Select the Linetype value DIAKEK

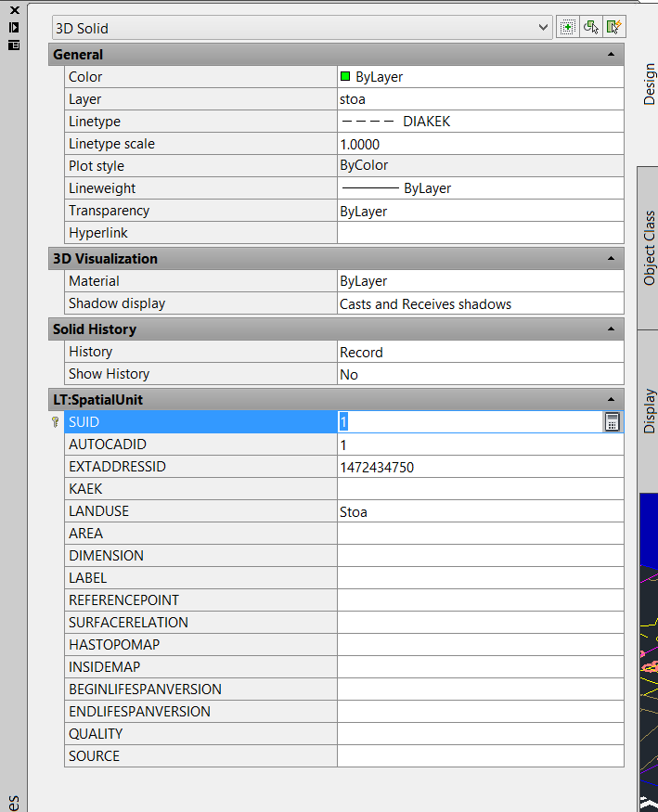[x=481, y=122]
